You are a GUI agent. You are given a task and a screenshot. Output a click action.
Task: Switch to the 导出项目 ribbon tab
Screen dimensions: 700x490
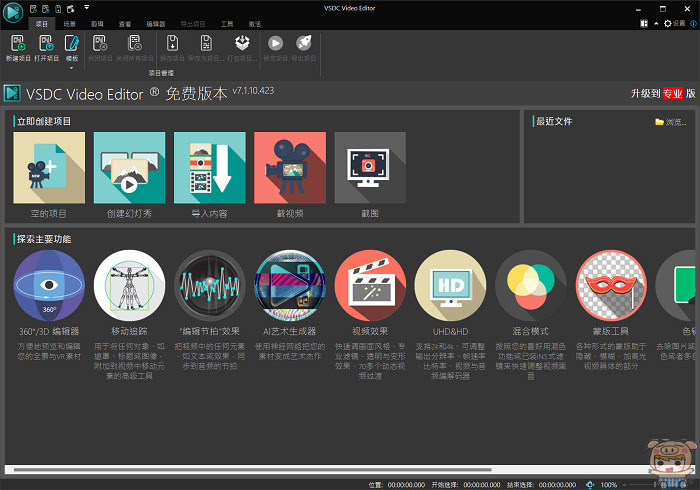coord(193,24)
